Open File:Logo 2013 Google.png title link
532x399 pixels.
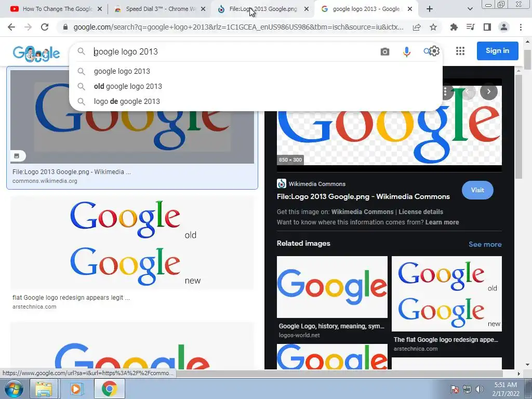point(363,196)
